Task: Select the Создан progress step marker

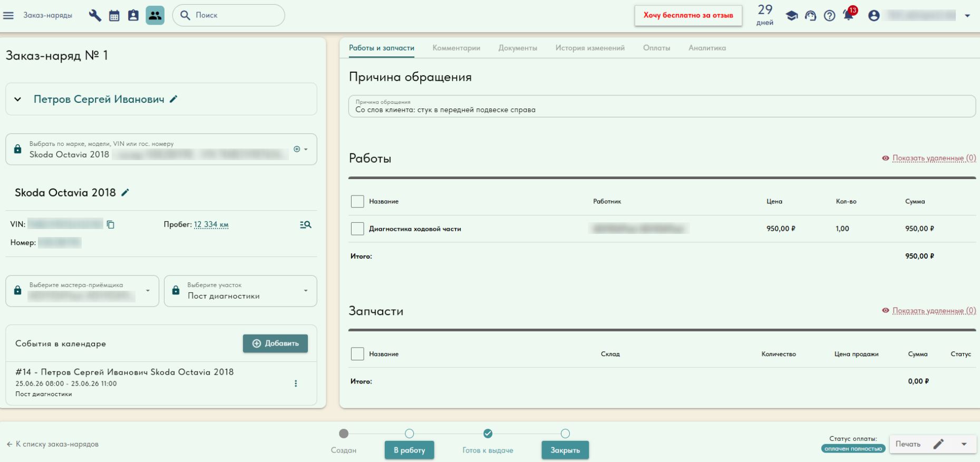Action: pos(344,434)
